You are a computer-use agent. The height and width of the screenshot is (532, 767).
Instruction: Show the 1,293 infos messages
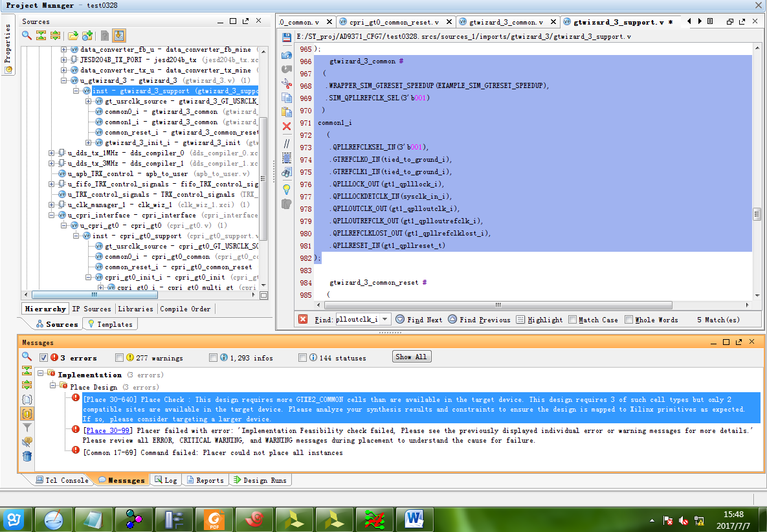(213, 356)
